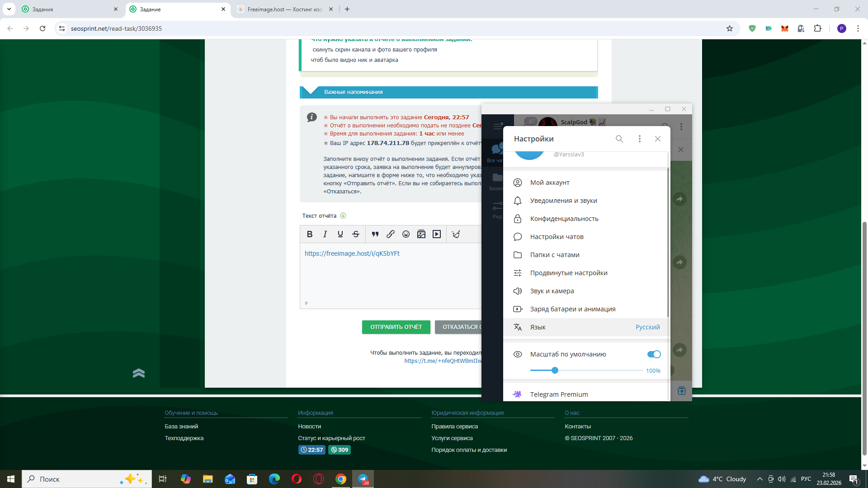Image resolution: width=868 pixels, height=488 pixels.
Task: Click the insert image icon
Action: point(421,234)
